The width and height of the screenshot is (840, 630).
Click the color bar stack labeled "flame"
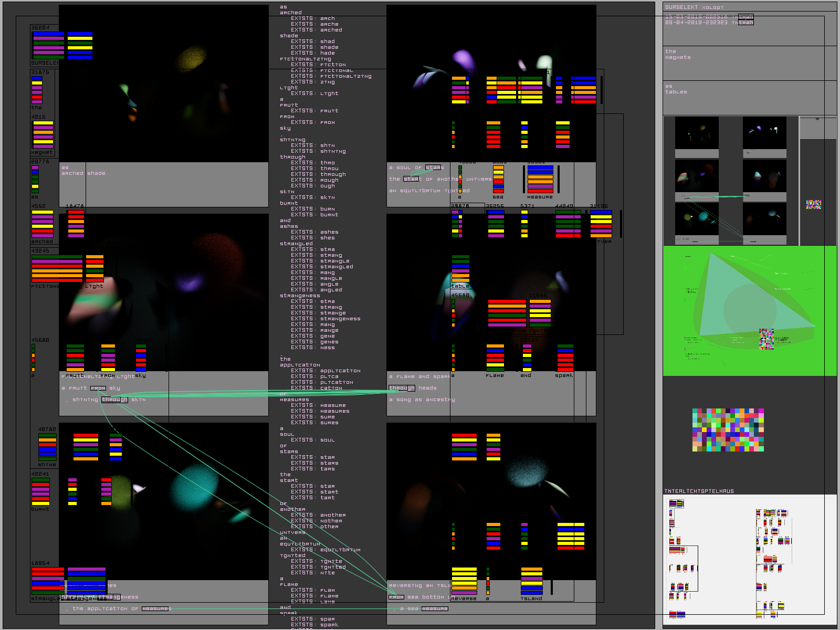tap(495, 358)
